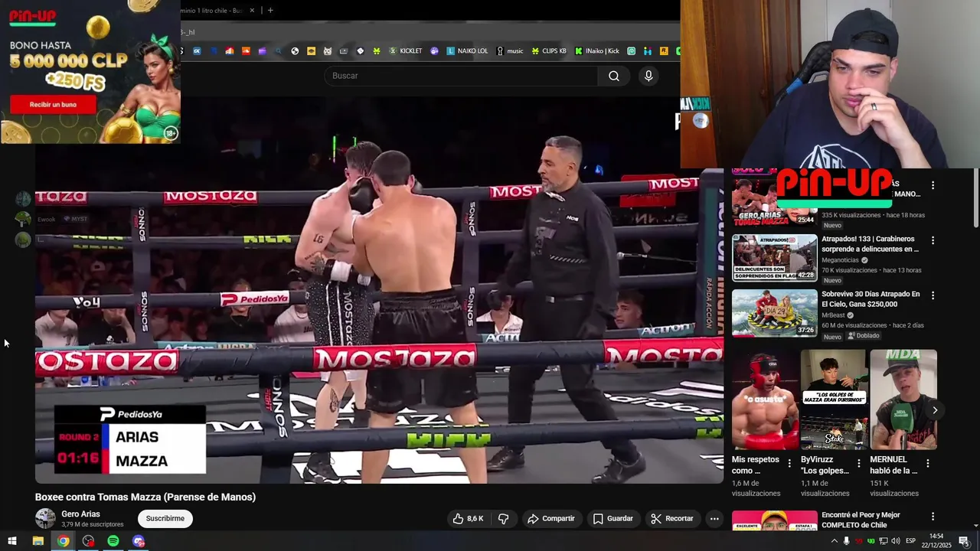This screenshot has width=980, height=551.
Task: Click the boxing video player
Action: pyautogui.click(x=379, y=291)
